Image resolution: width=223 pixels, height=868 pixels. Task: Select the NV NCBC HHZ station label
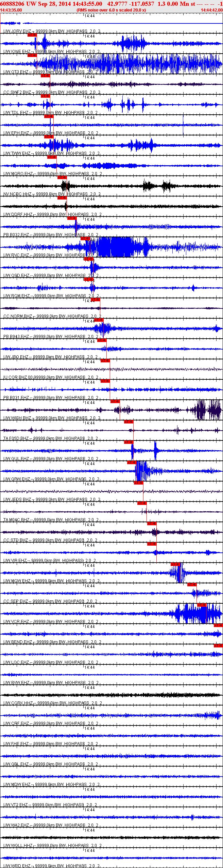tap(52, 194)
